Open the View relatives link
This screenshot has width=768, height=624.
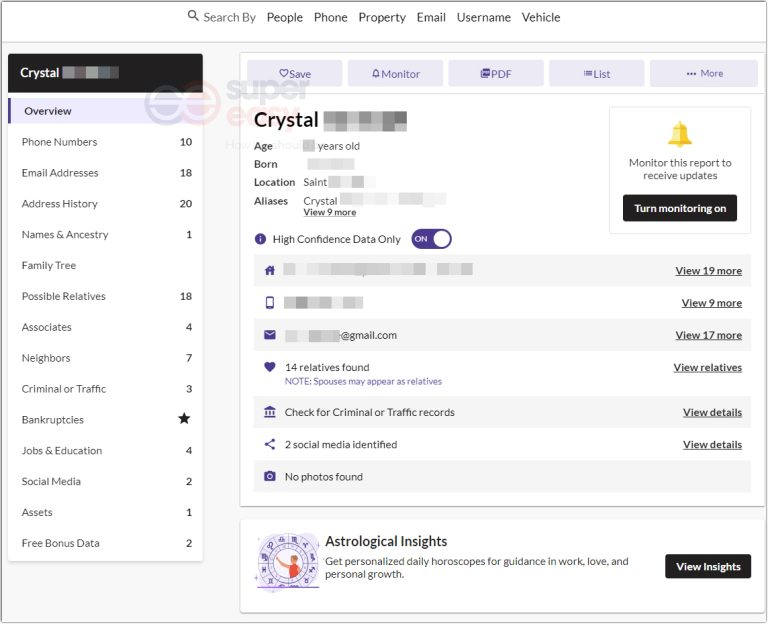707,367
